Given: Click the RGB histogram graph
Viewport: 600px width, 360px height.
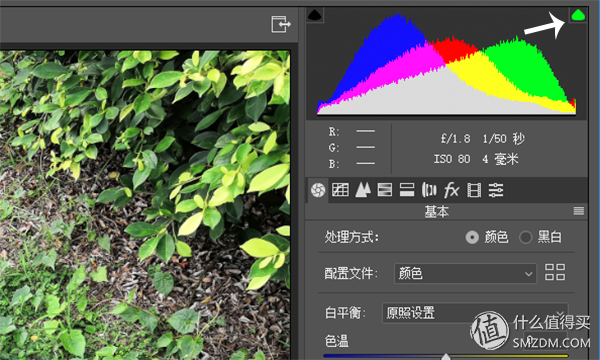Looking at the screenshot, I should click(x=446, y=64).
